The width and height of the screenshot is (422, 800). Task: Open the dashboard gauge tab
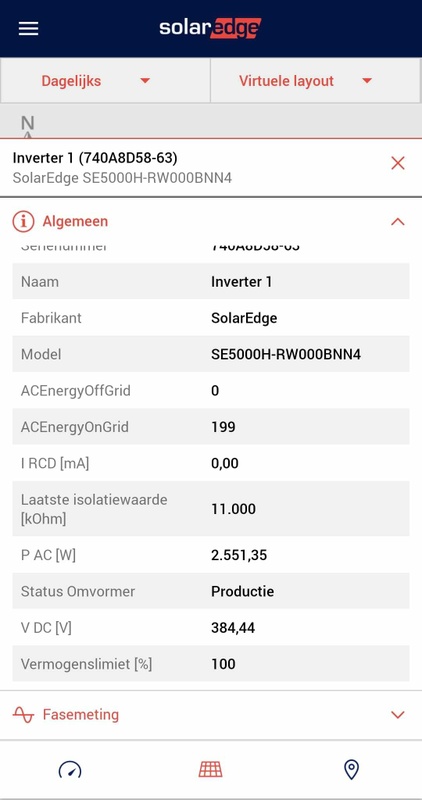coord(70,769)
